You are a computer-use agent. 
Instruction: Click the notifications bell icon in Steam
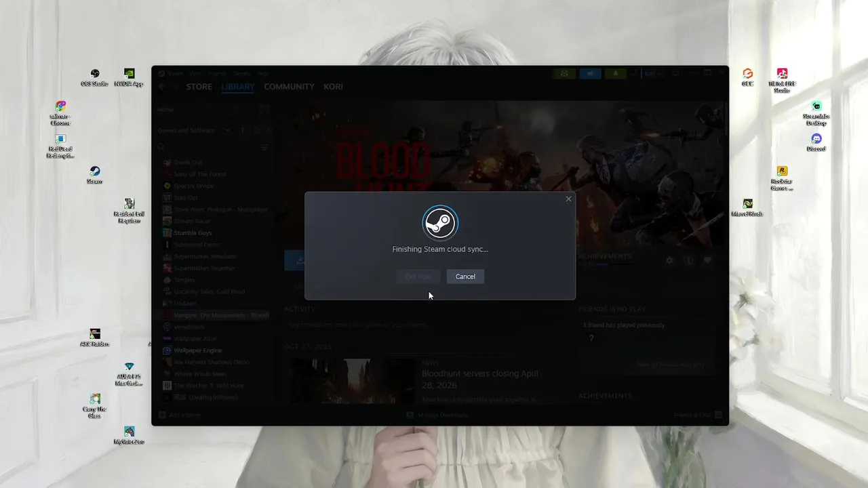616,73
